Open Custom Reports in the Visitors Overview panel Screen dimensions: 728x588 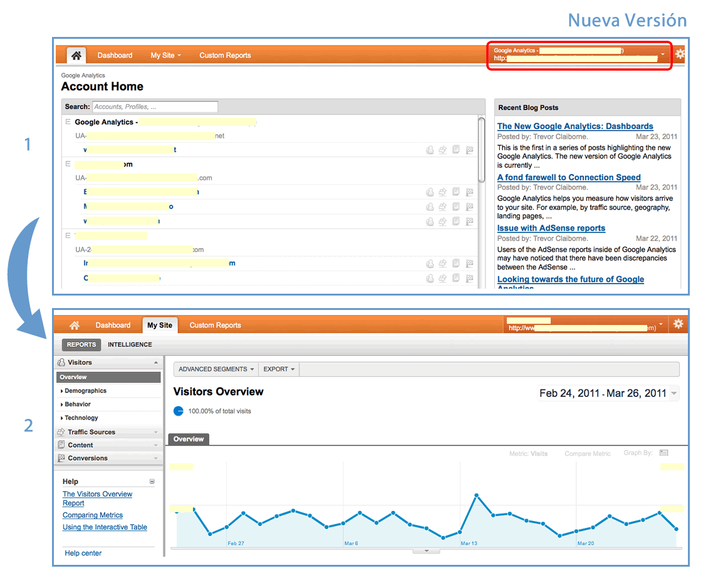coord(215,326)
